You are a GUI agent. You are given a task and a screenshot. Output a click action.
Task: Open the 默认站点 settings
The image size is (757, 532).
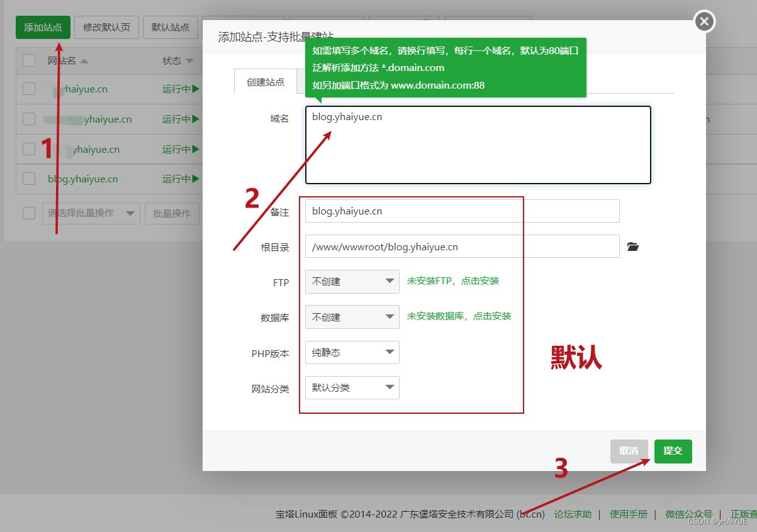(x=171, y=27)
